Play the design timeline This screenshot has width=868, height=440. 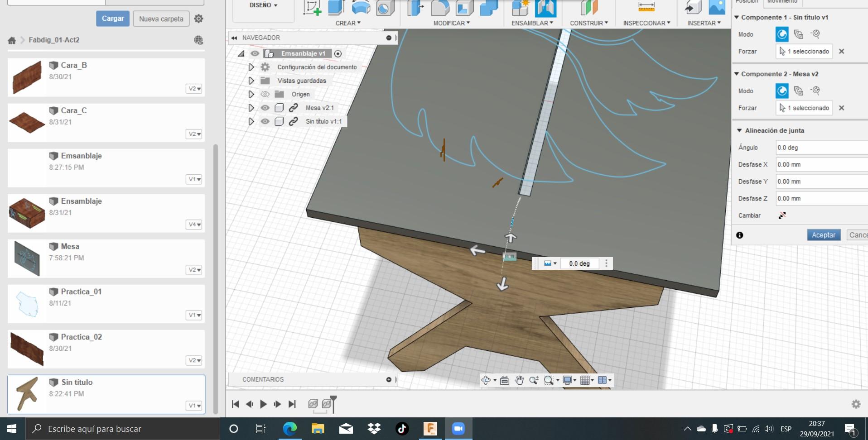[263, 404]
